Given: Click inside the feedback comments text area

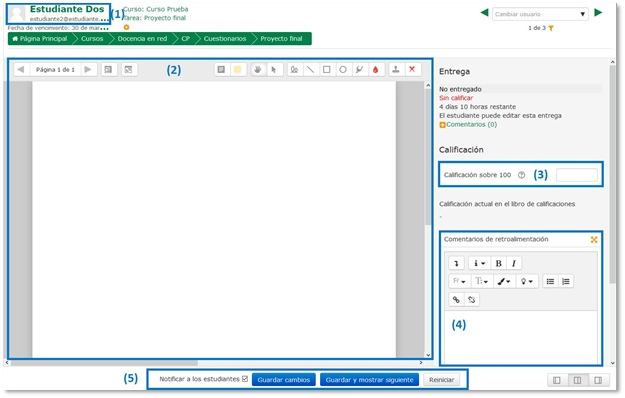Looking at the screenshot, I should (x=521, y=337).
